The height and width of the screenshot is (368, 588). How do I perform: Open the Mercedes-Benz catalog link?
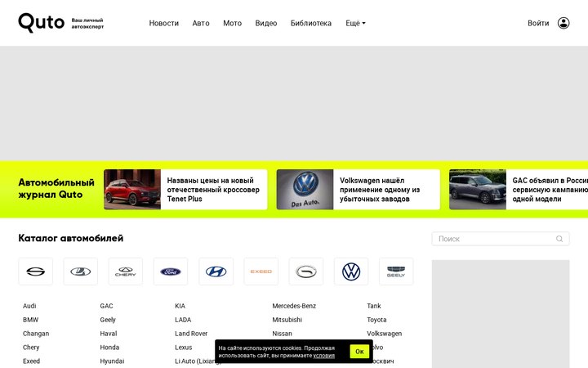[294, 306]
